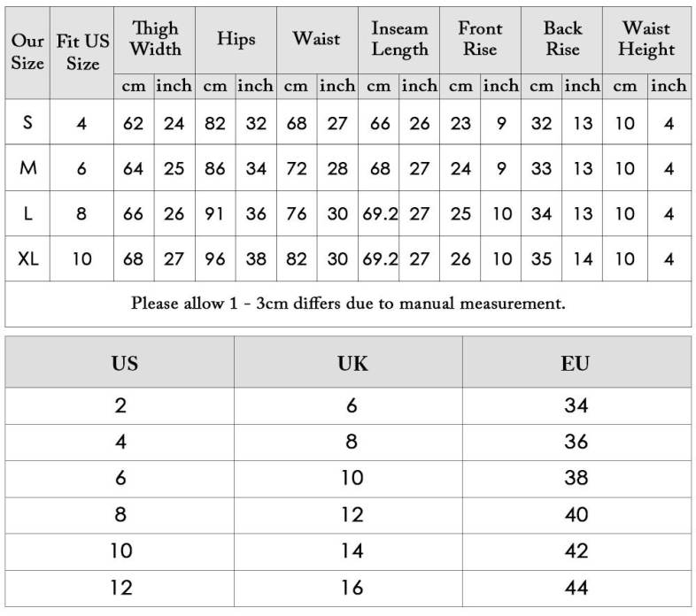Image resolution: width=696 pixels, height=616 pixels.
Task: Click the XL size row label
Action: (27, 259)
